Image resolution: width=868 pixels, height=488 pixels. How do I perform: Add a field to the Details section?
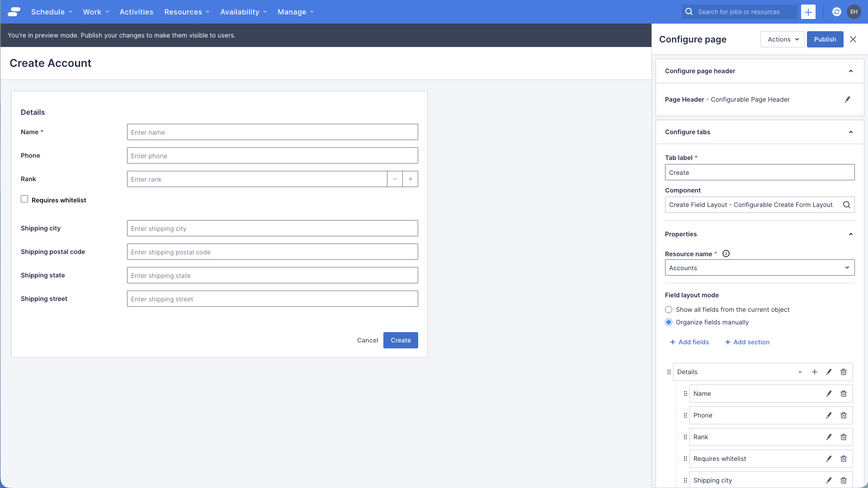click(x=814, y=372)
